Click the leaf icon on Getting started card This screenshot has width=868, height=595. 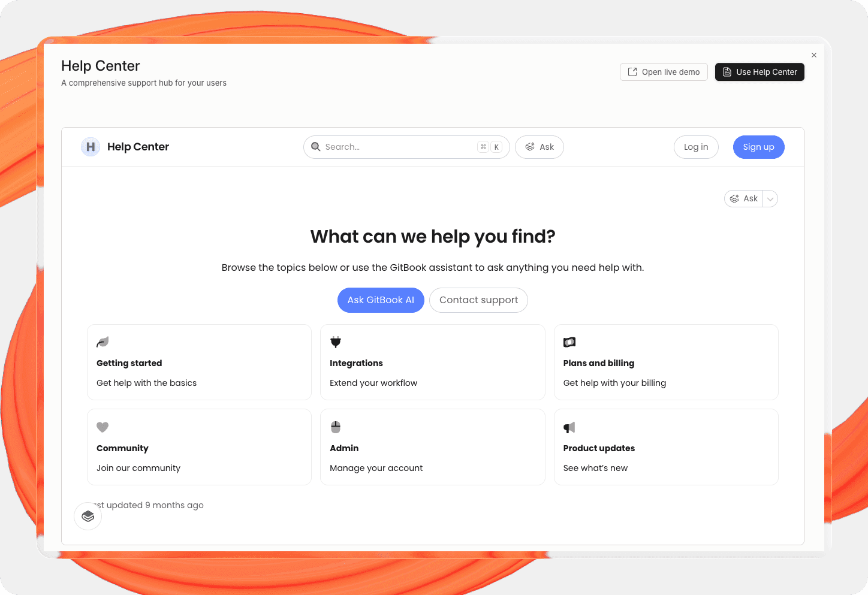point(103,342)
